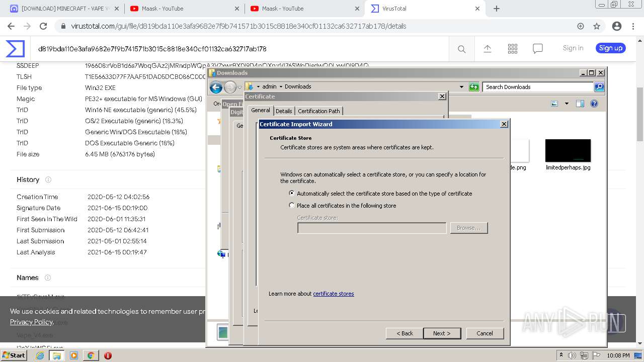
Task: Open the first DOWNLOAD MINECRAFT VAPE tab
Action: 64,9
